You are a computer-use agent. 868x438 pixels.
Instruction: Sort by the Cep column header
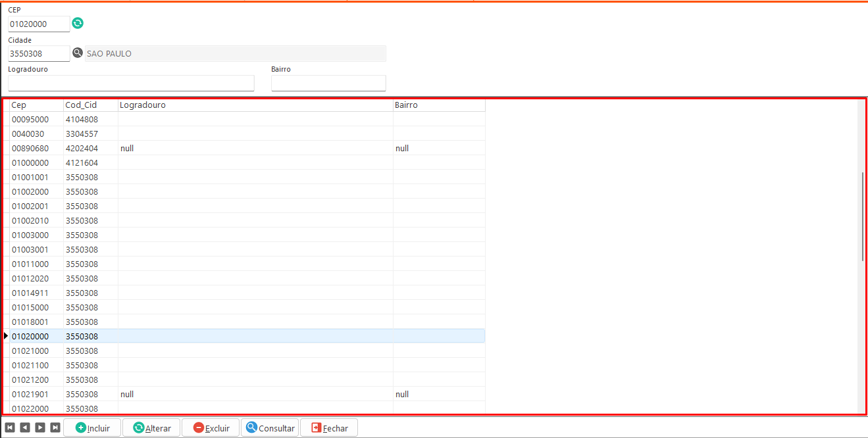point(36,105)
